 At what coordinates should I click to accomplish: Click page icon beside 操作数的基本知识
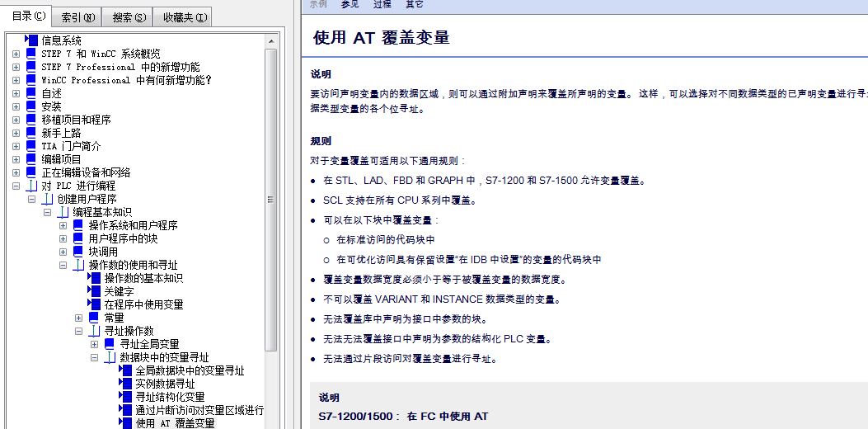pos(94,278)
